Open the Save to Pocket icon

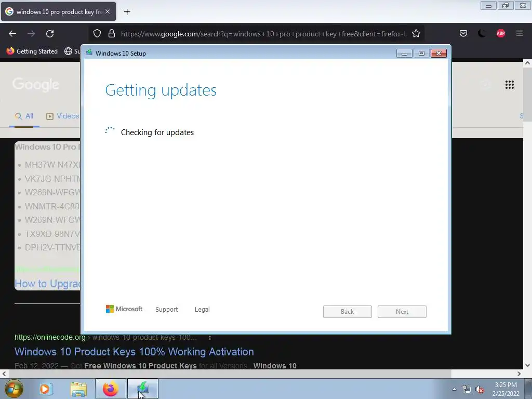463,33
